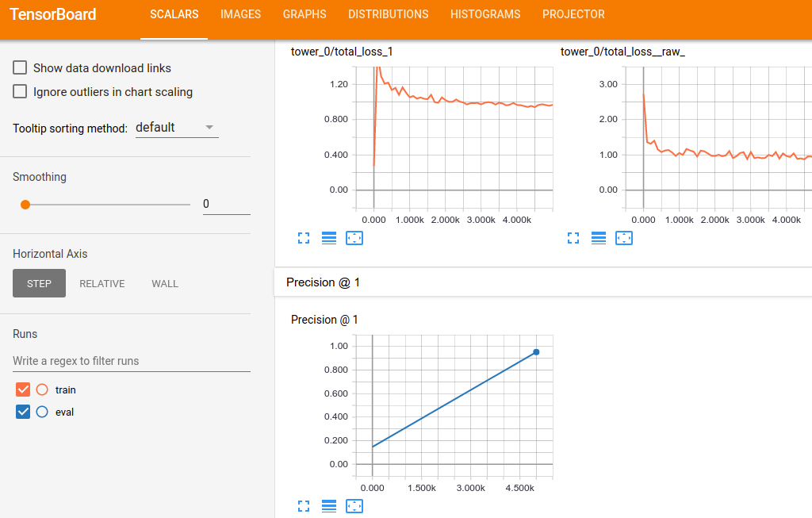Switch to the PROJECTOR tab

pos(573,14)
